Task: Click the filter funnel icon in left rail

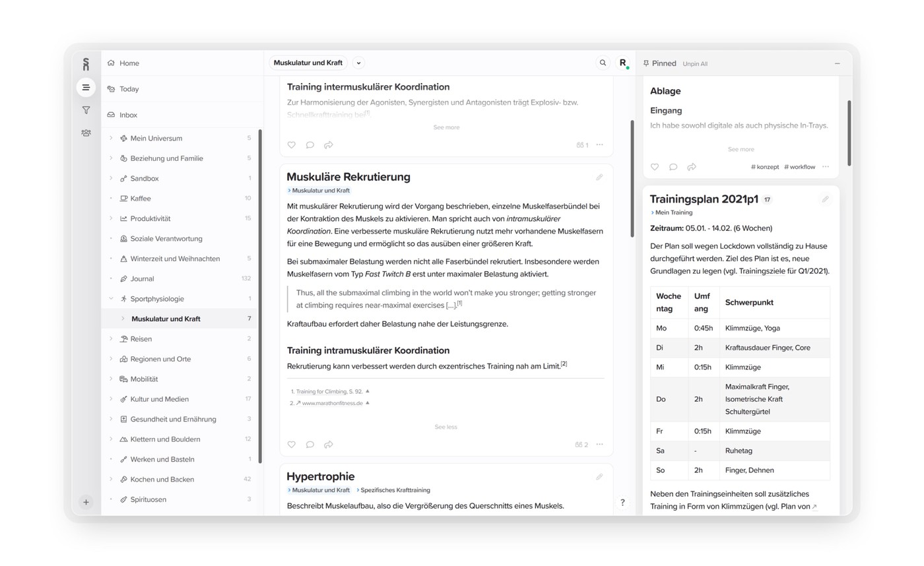Action: pos(86,110)
